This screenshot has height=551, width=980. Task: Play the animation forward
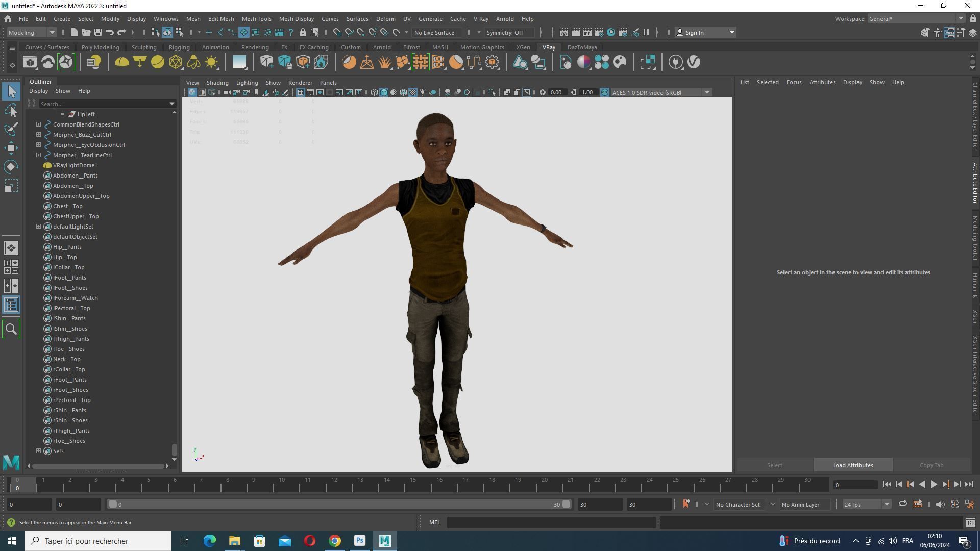[x=934, y=485]
